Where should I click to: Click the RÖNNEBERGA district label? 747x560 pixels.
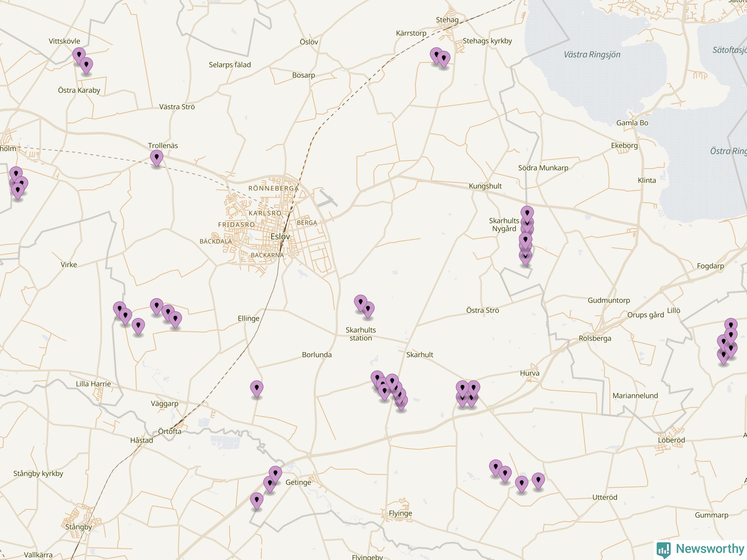click(273, 188)
